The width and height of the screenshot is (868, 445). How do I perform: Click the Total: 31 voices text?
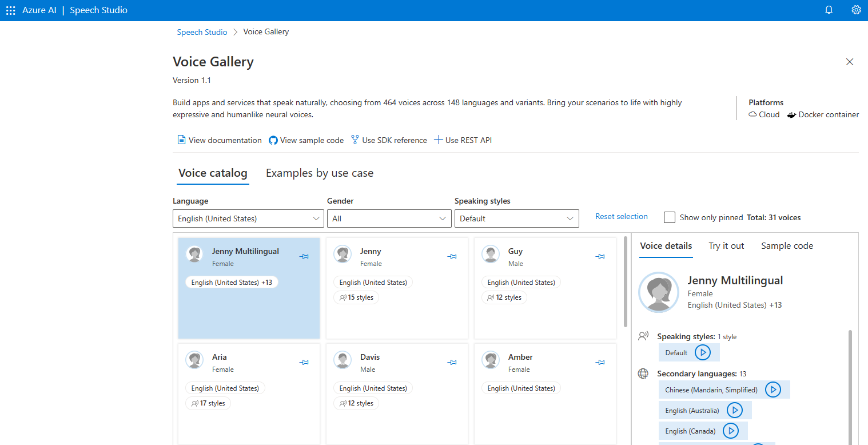pos(774,217)
